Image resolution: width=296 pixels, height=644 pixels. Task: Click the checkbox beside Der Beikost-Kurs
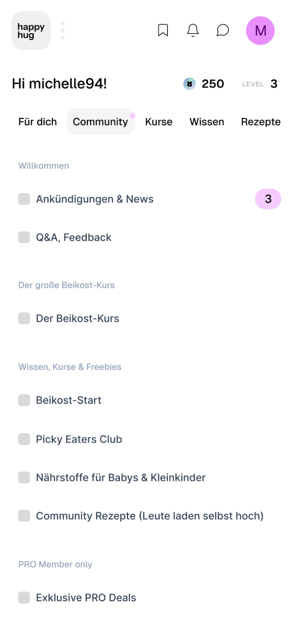point(24,318)
